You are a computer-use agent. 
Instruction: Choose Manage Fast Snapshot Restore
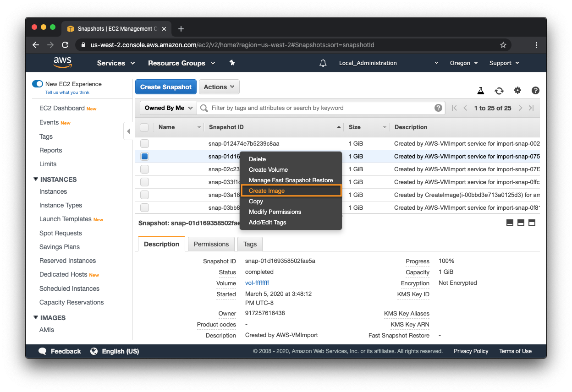click(x=291, y=180)
